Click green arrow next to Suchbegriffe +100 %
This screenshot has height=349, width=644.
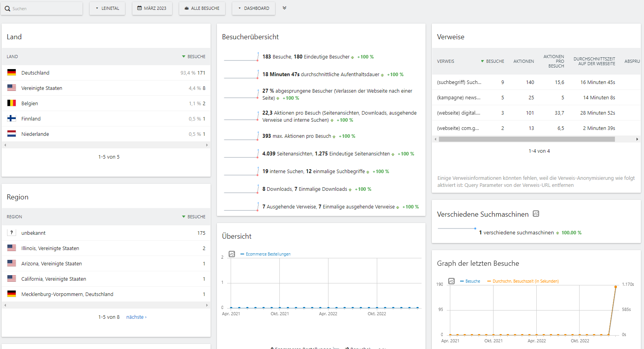tap(368, 172)
